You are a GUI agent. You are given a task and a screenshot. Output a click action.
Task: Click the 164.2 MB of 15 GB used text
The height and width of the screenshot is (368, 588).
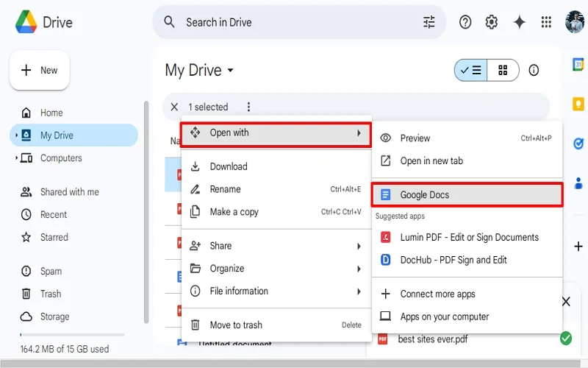point(65,349)
